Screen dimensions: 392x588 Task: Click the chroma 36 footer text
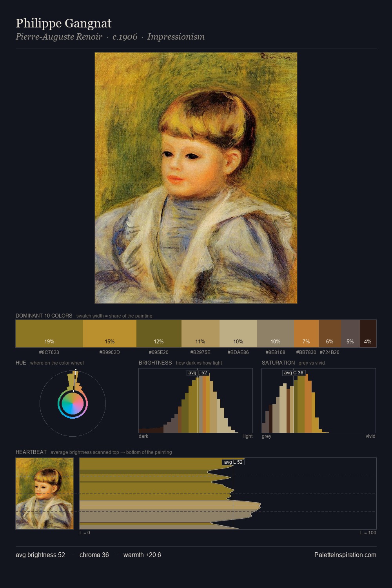click(94, 555)
